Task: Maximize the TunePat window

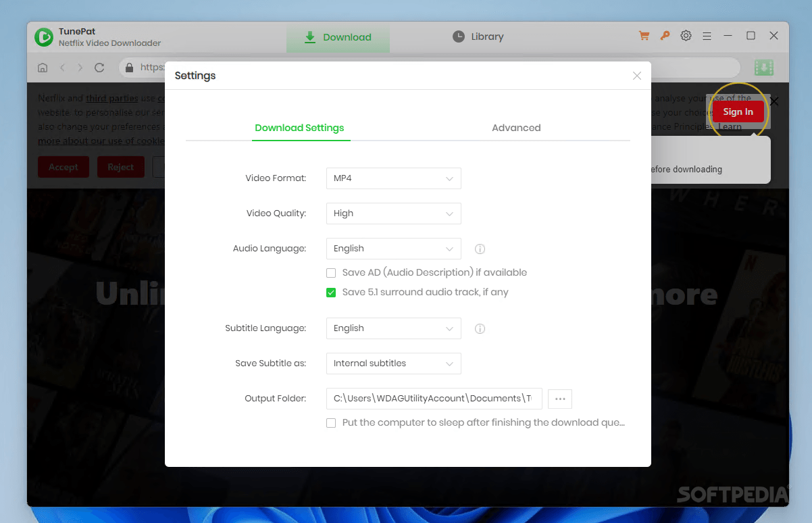Action: pyautogui.click(x=751, y=36)
